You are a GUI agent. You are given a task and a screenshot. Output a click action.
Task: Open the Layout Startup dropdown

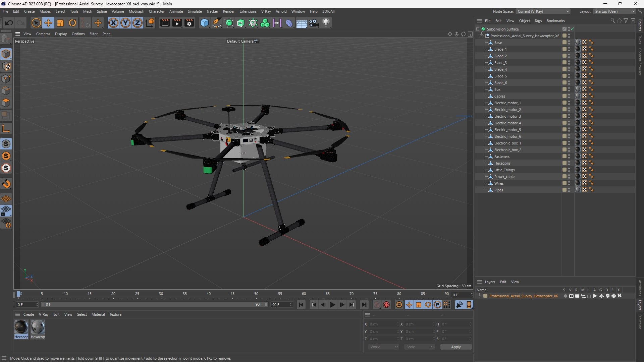coord(614,11)
